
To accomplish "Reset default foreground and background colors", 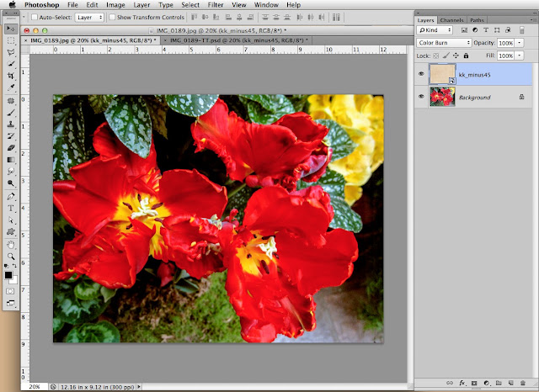I will coord(6,266).
